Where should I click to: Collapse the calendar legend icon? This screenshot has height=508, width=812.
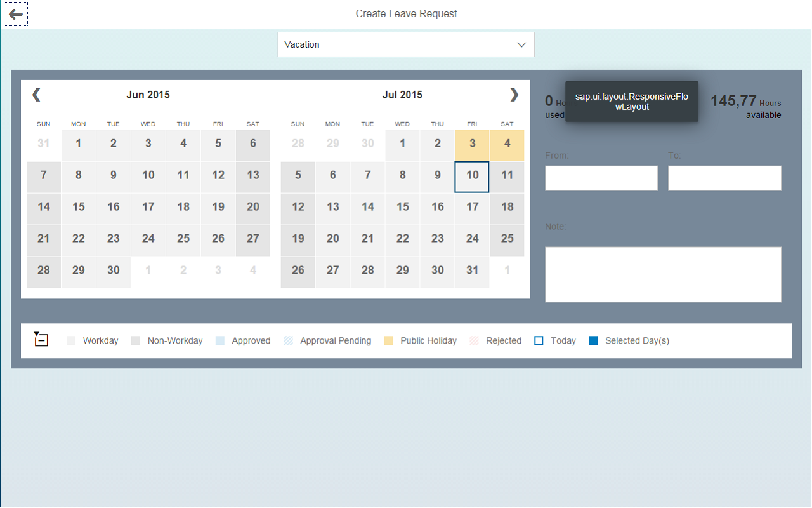coord(41,339)
